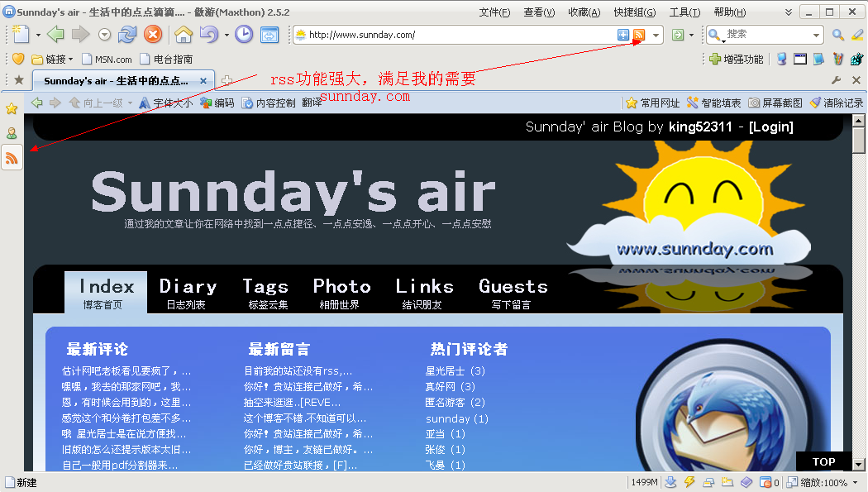
Task: Click the magnifier search button
Action: (838, 35)
